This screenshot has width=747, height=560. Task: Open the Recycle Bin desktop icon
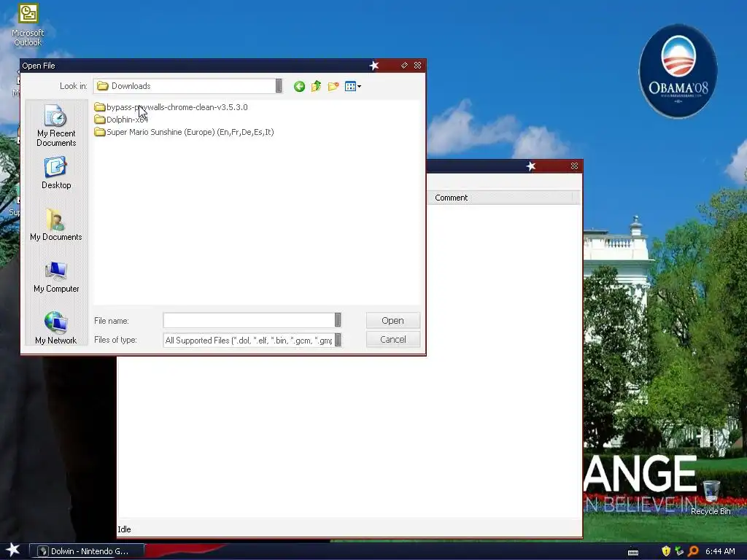point(711,497)
